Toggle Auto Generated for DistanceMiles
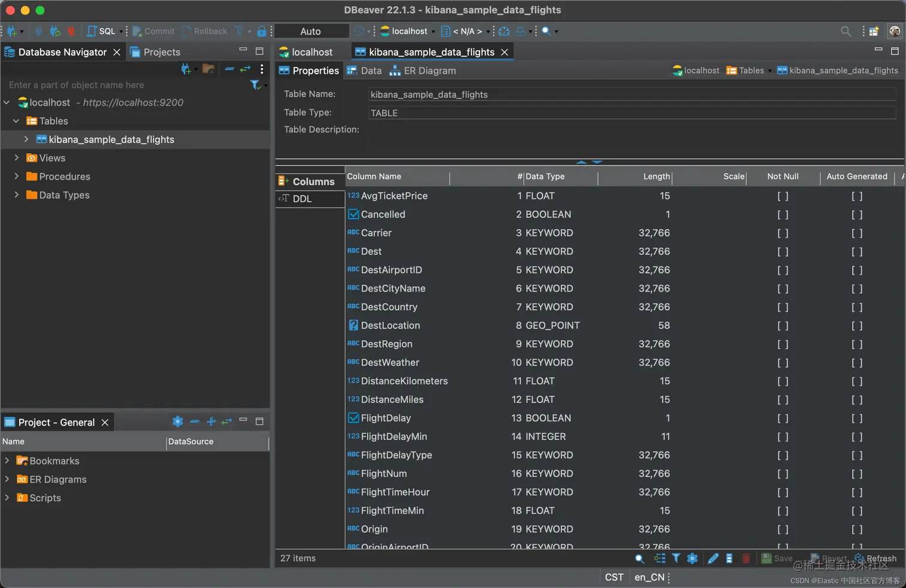Screen dimensions: 906x588 click(x=857, y=399)
